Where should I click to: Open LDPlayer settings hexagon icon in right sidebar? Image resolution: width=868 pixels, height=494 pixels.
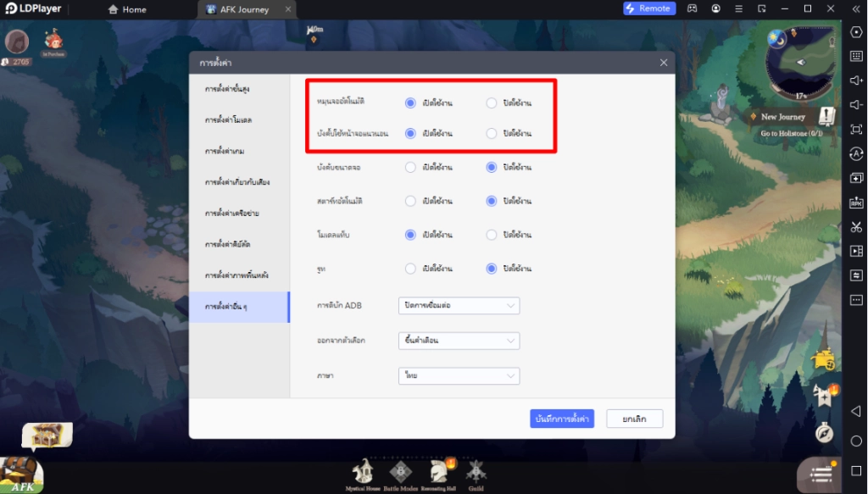pos(856,32)
